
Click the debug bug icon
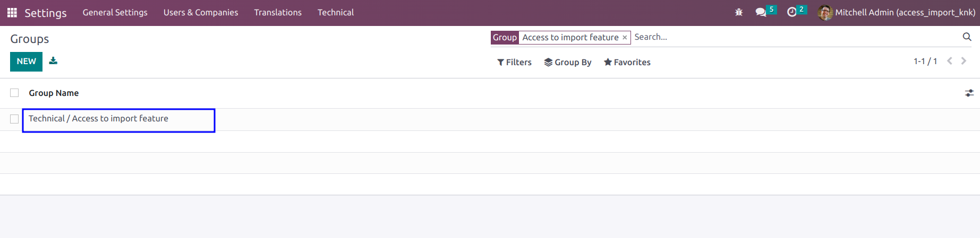tap(739, 12)
